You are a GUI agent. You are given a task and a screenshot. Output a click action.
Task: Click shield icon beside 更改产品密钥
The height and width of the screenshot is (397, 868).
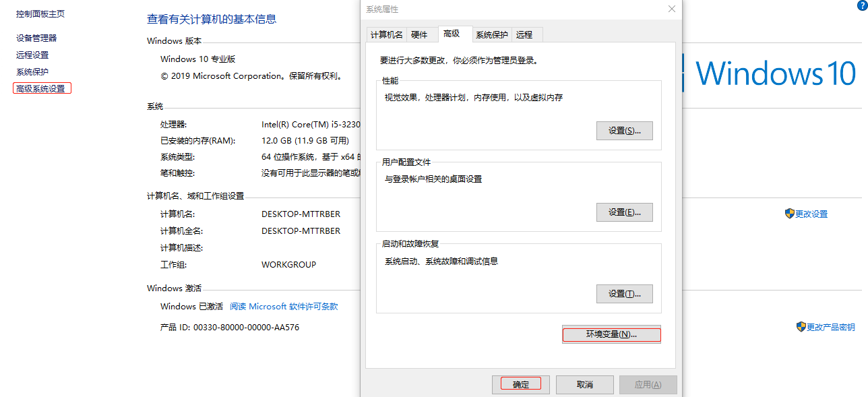[801, 327]
